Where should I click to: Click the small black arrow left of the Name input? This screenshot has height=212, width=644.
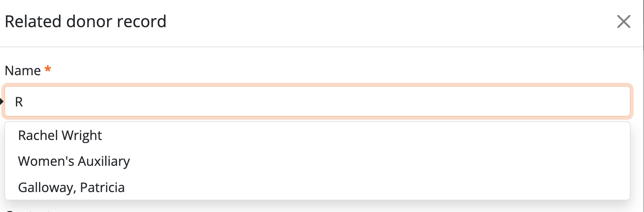click(2, 101)
